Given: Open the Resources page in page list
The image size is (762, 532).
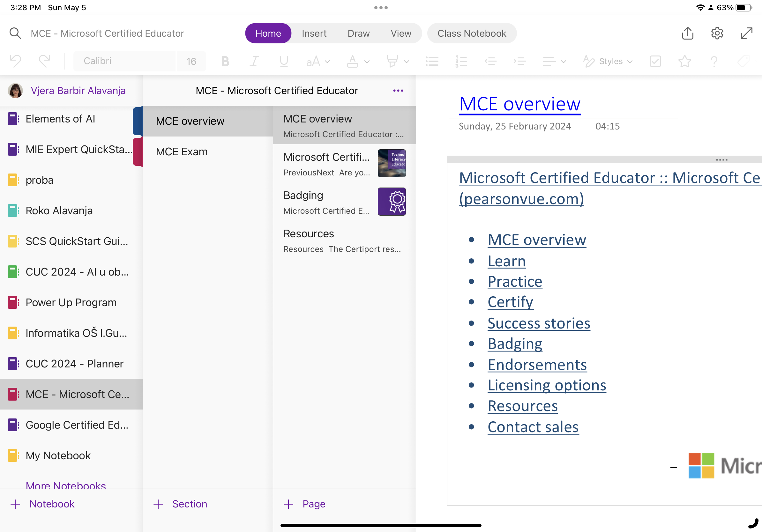Looking at the screenshot, I should click(345, 241).
